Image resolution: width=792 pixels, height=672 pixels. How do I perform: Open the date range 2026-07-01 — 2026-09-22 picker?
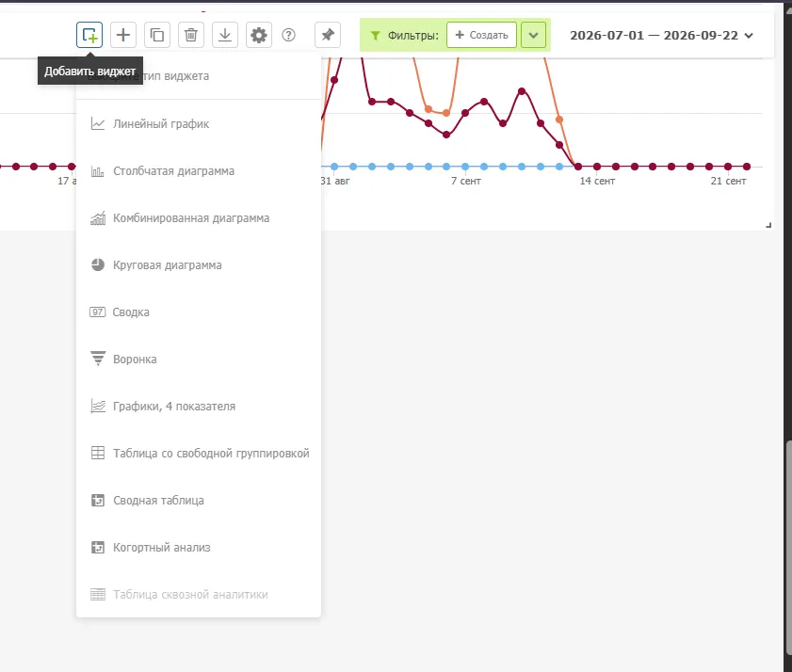pos(662,36)
